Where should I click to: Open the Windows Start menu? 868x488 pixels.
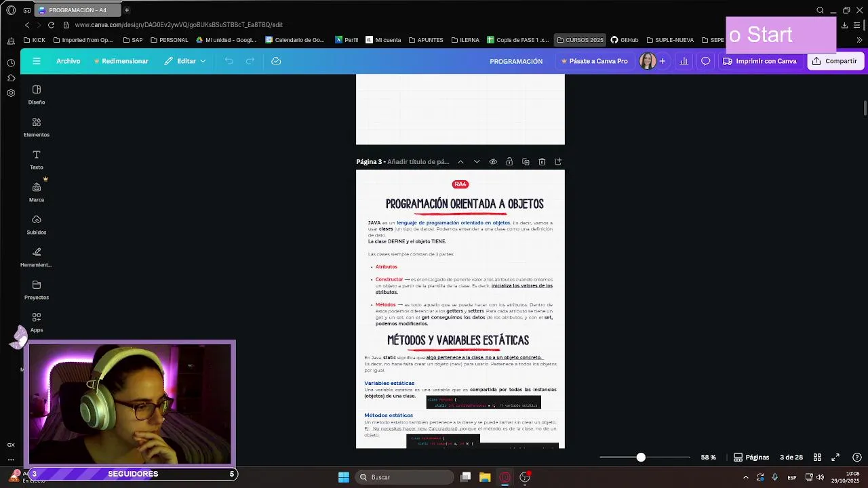coord(344,477)
